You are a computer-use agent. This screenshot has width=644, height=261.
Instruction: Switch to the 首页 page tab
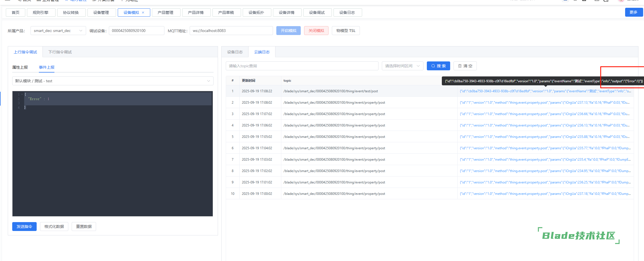point(16,13)
